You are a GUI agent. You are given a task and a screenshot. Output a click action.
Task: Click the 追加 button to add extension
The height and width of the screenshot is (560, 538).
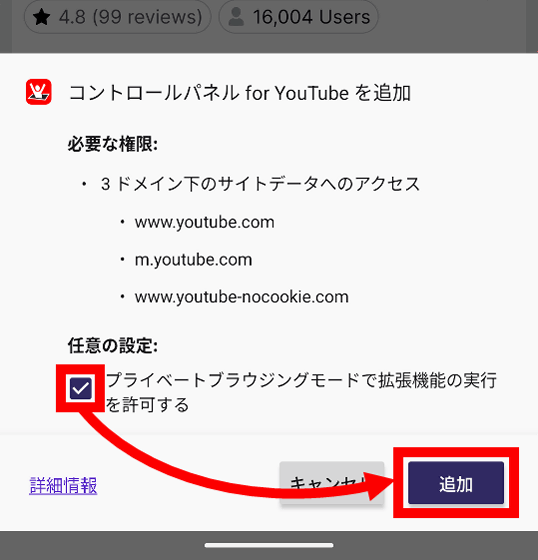(456, 483)
